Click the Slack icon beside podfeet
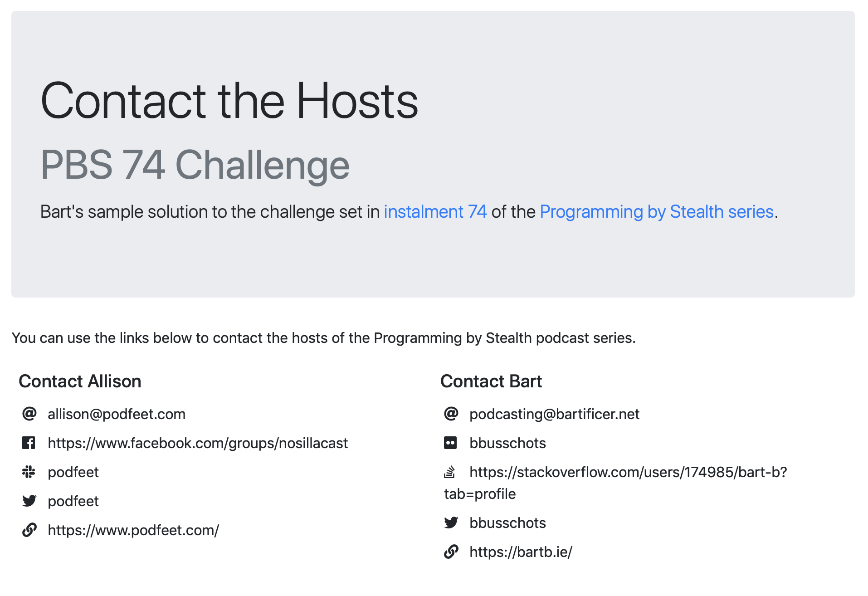The image size is (868, 596). tap(29, 472)
